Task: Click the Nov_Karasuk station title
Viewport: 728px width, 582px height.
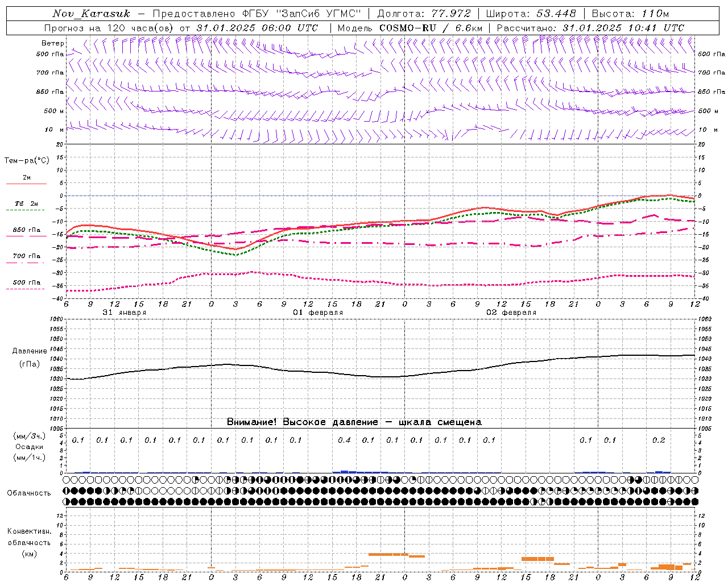Action: click(x=91, y=14)
